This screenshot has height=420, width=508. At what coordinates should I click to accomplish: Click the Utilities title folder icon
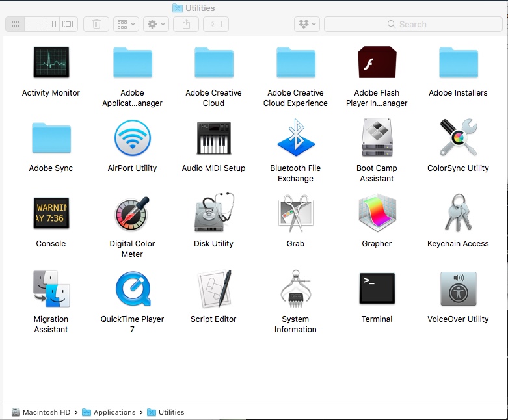pos(177,8)
